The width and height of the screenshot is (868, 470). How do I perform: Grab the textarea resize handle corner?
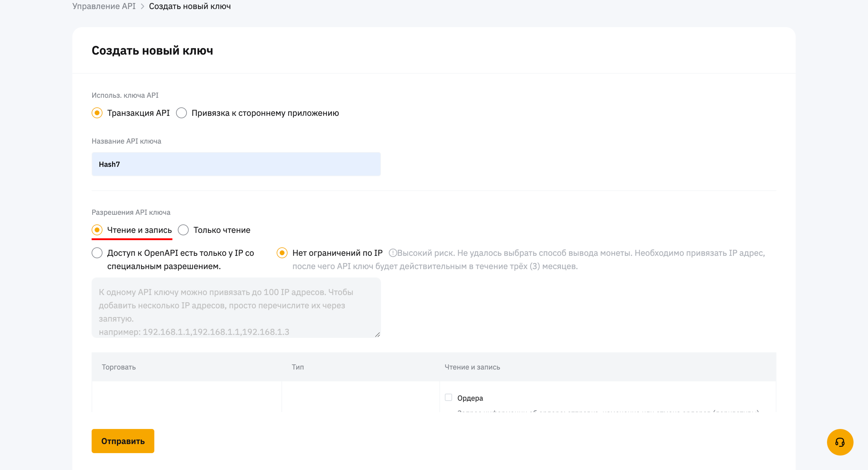(377, 335)
